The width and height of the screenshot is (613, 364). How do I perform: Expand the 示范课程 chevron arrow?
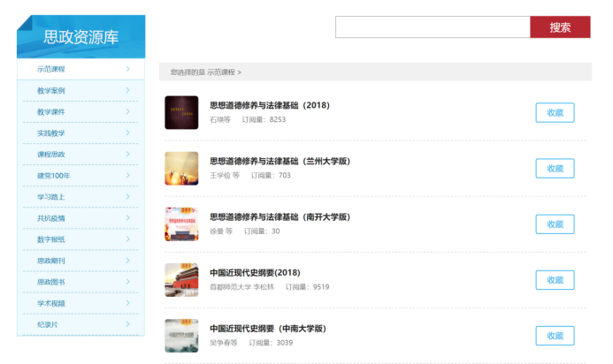[128, 69]
